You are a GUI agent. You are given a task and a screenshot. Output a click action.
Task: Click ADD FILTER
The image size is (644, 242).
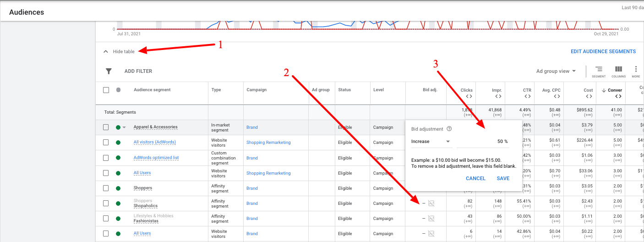(138, 71)
